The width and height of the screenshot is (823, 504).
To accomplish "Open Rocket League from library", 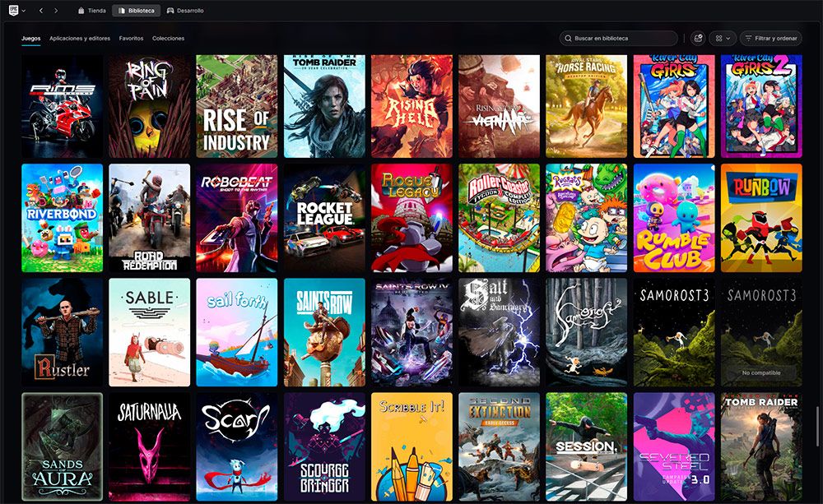I will click(x=324, y=218).
